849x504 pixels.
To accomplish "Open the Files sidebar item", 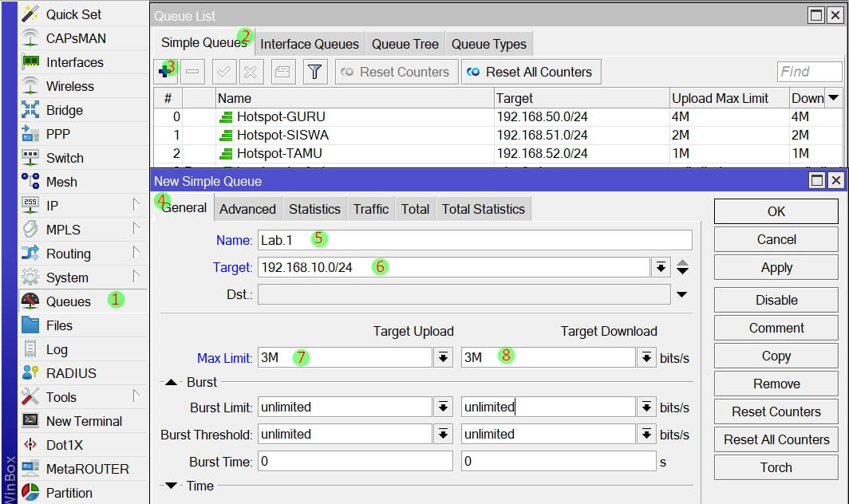I will coord(59,325).
